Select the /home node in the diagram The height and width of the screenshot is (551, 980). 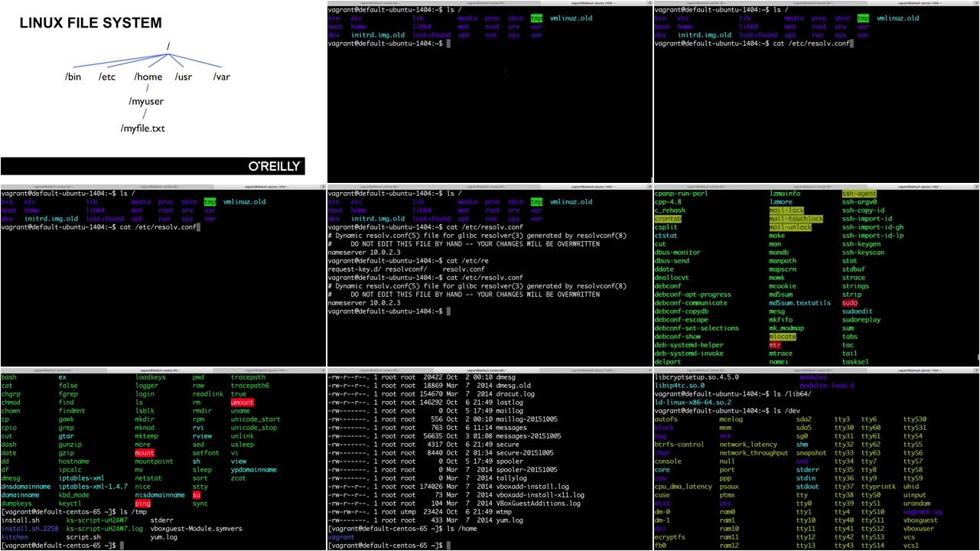click(148, 77)
